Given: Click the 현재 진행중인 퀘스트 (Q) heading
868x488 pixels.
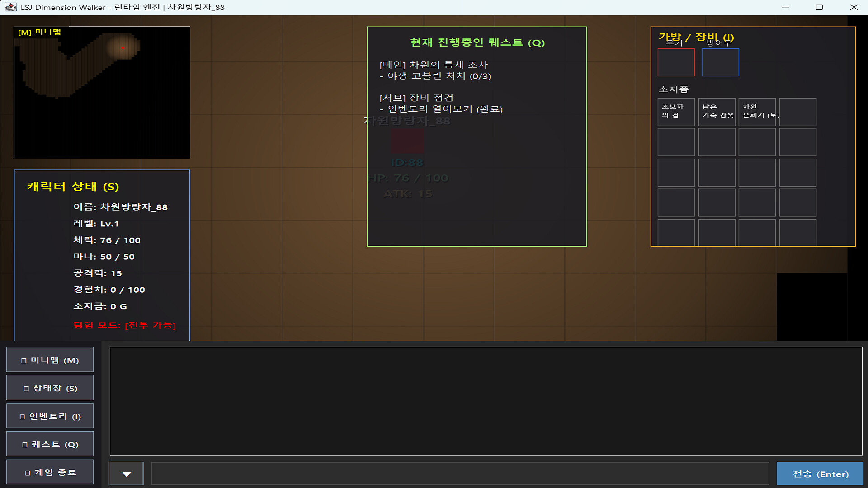Looking at the screenshot, I should coord(477,42).
